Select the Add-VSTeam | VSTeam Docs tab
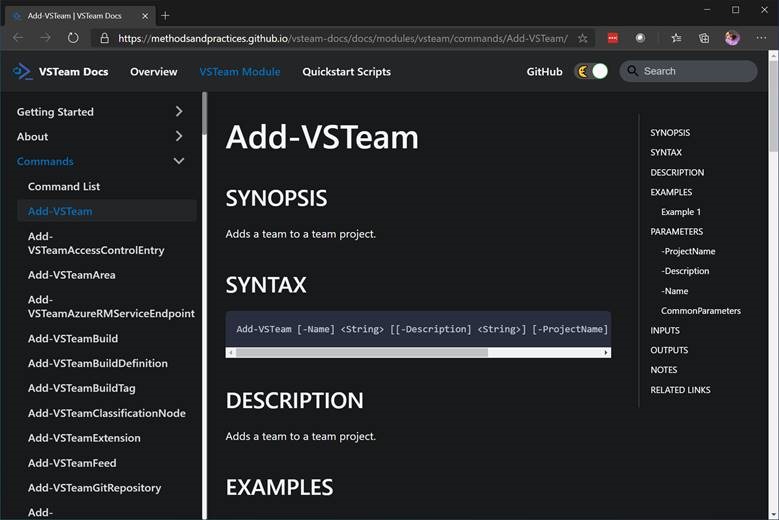This screenshot has height=520, width=779. coord(79,16)
